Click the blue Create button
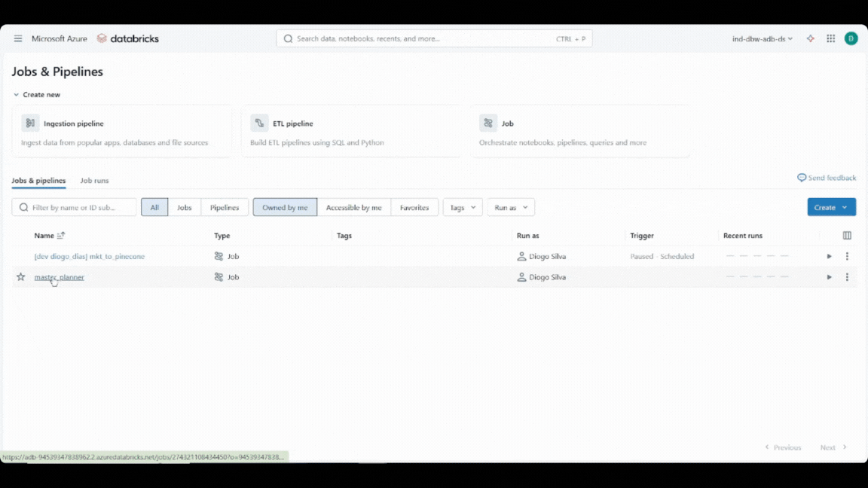Image resolution: width=868 pixels, height=488 pixels. click(x=824, y=207)
